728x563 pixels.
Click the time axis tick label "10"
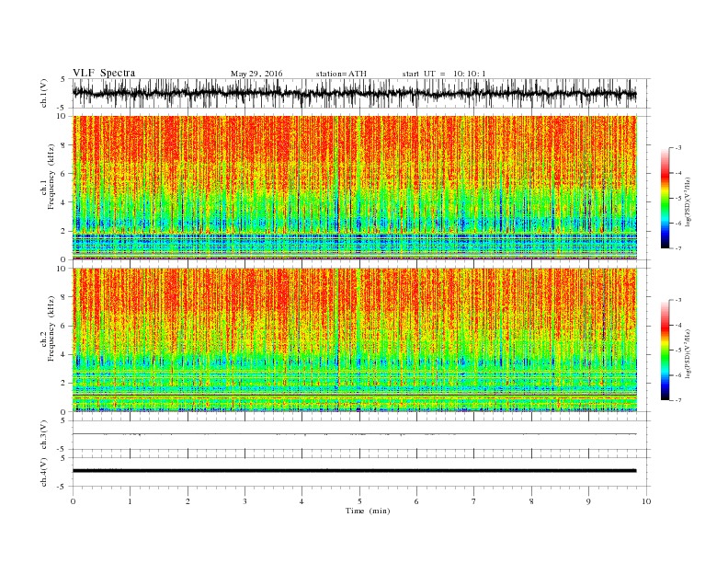click(x=646, y=501)
